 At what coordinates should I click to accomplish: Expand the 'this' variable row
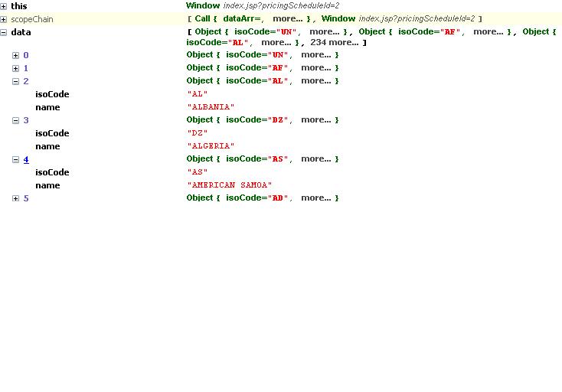pyautogui.click(x=4, y=6)
